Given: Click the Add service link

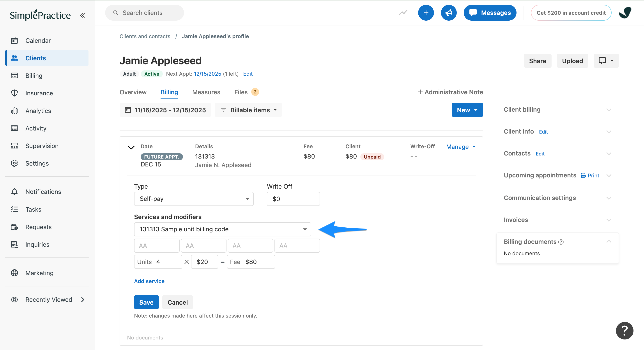Looking at the screenshot, I should pos(149,281).
